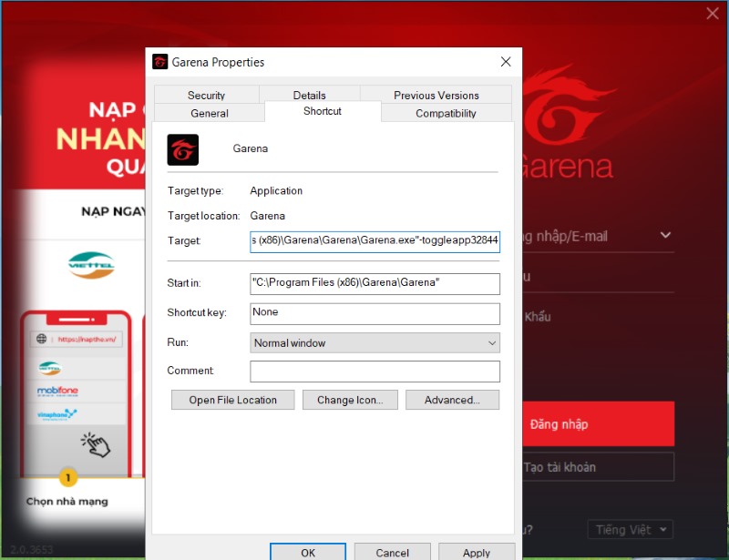Click the Open File Location button
Viewport: 729px width, 560px height.
[233, 400]
